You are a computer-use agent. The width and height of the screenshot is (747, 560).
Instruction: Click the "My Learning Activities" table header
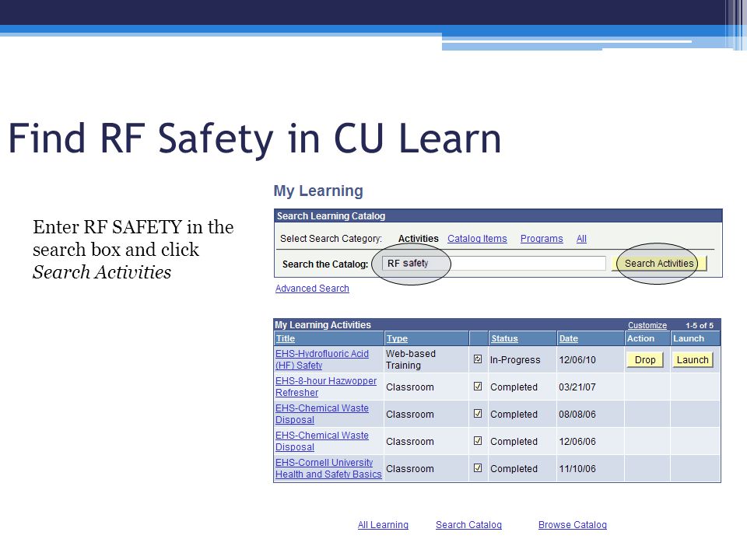pos(322,325)
